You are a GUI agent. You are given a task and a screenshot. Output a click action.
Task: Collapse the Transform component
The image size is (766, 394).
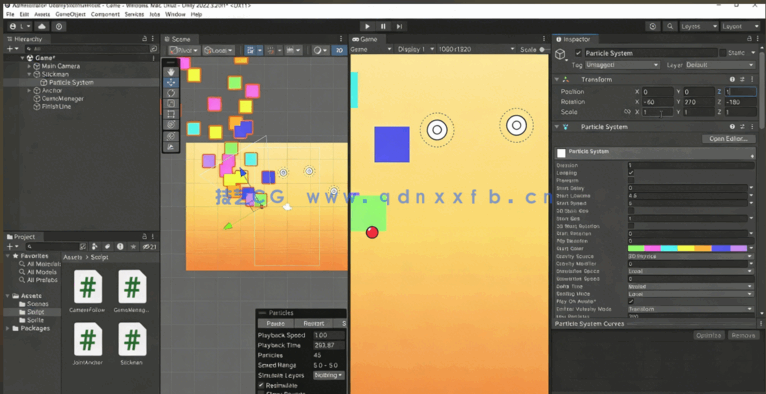point(556,79)
